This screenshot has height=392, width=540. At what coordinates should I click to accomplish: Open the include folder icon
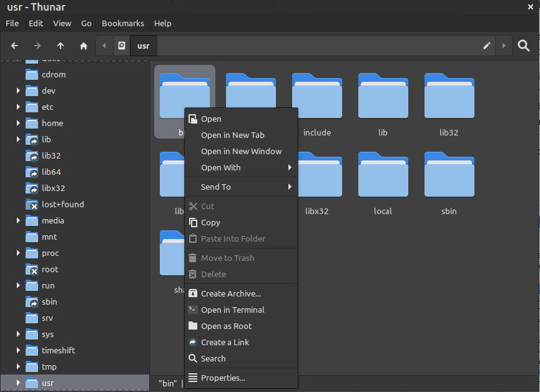pos(317,96)
